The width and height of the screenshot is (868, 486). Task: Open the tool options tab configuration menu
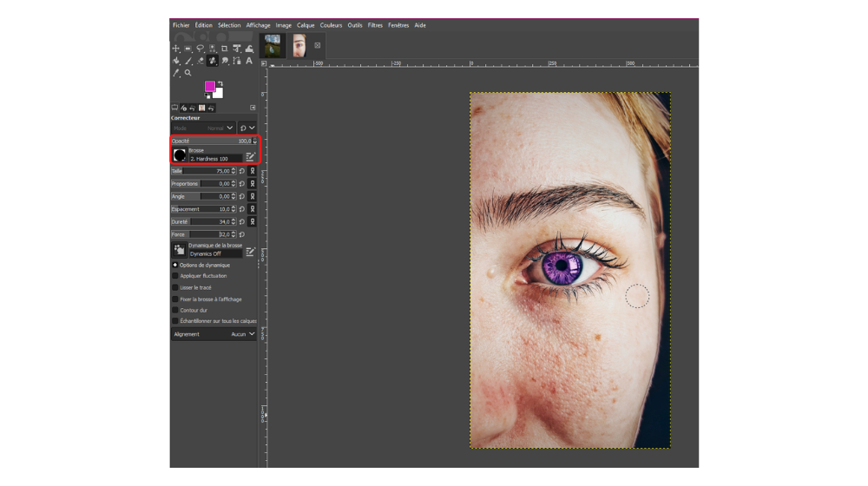click(x=253, y=108)
